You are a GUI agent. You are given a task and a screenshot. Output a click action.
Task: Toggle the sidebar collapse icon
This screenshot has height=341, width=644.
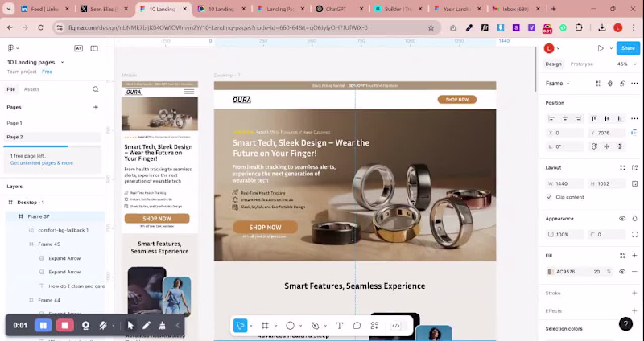tap(94, 48)
